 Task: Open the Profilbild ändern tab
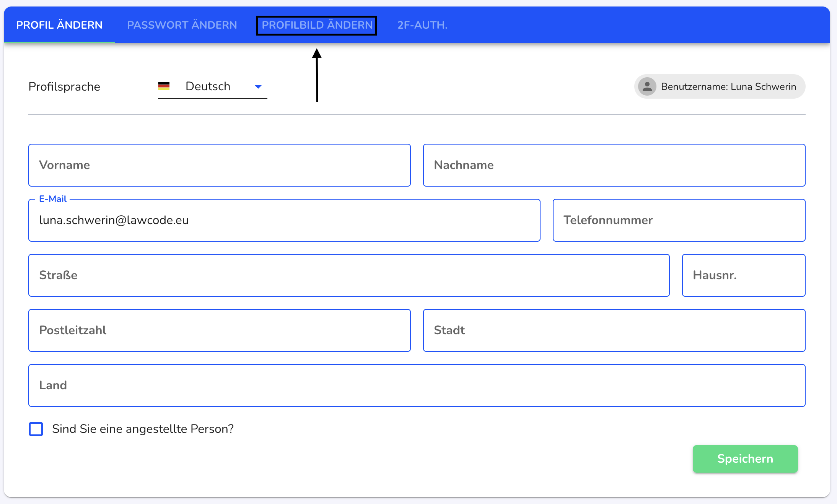(x=317, y=25)
